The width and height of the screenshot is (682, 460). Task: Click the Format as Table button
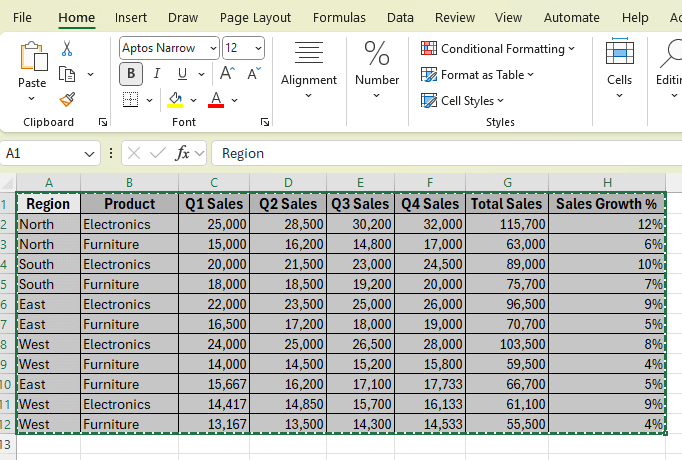click(478, 74)
